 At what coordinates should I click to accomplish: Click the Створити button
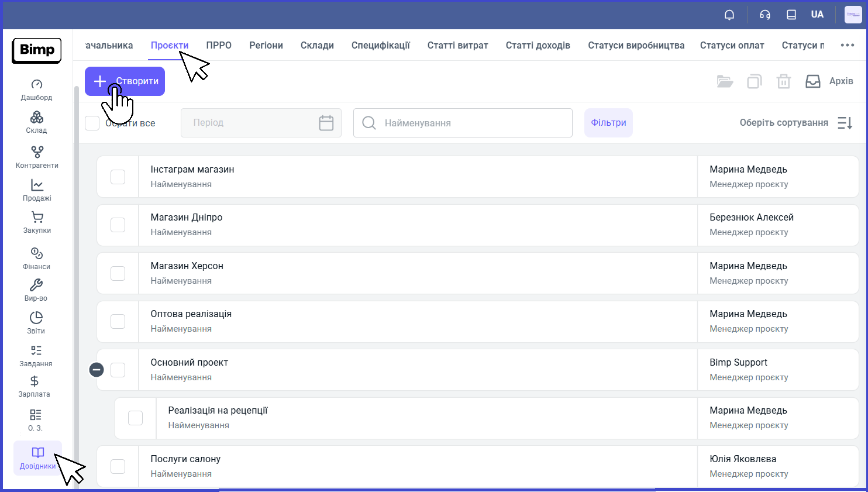coord(125,81)
